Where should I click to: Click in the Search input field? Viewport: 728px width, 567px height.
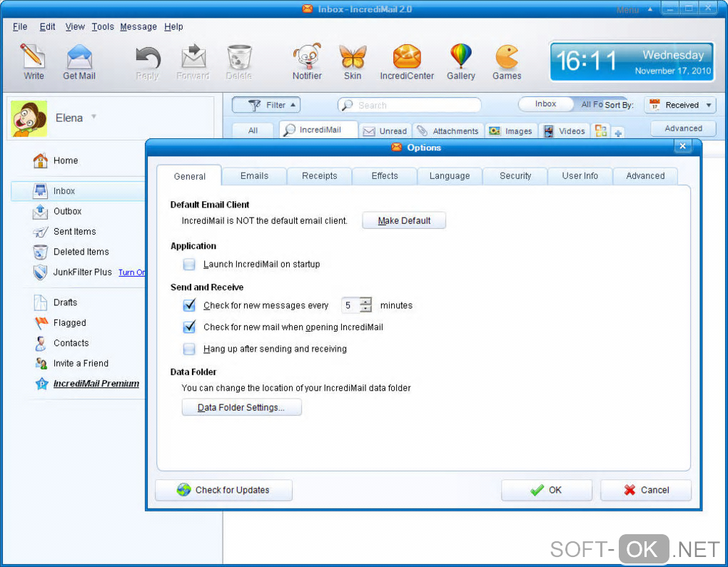pos(410,106)
